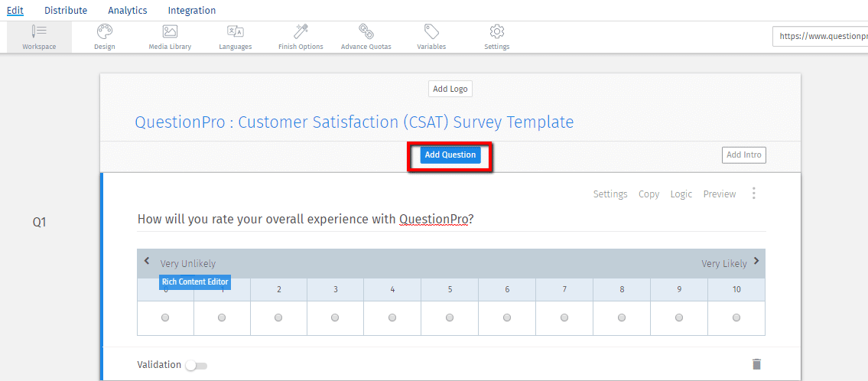Click right chevron beside Very Likely

pos(756,261)
